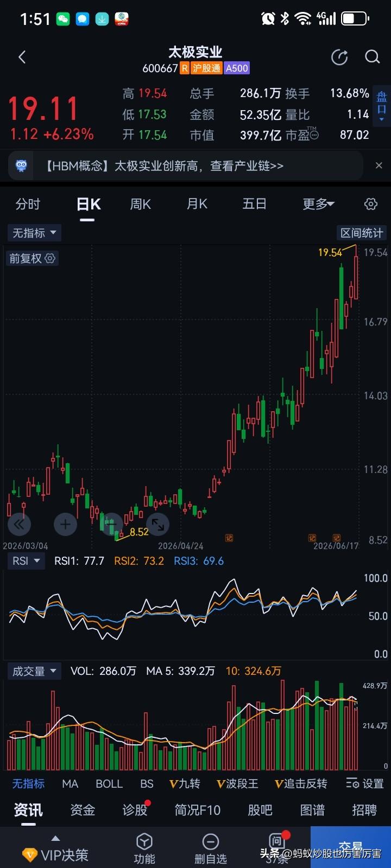Switch to 五日 chart tab
This screenshot has height=868, width=391.
[254, 204]
